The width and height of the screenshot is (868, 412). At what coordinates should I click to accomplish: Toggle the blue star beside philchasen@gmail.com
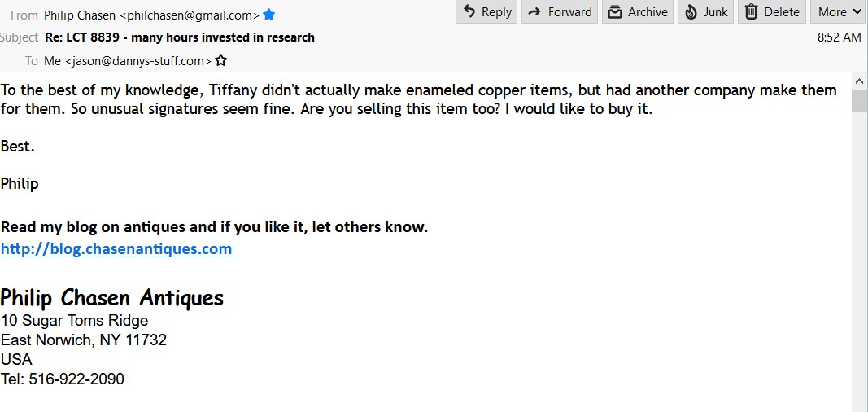click(x=269, y=15)
